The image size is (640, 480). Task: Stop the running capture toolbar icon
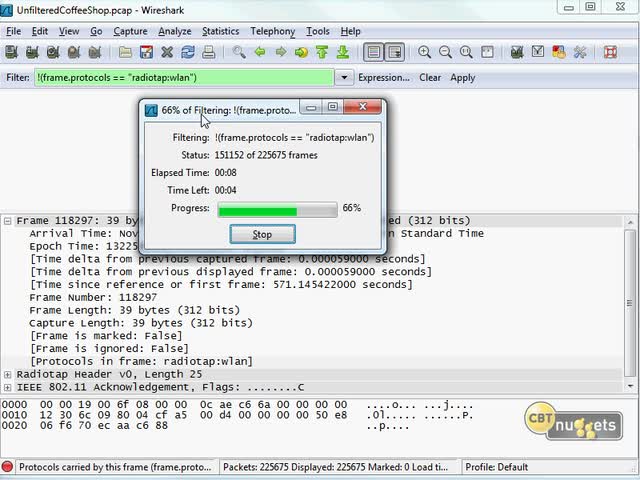pyautogui.click(x=74, y=52)
